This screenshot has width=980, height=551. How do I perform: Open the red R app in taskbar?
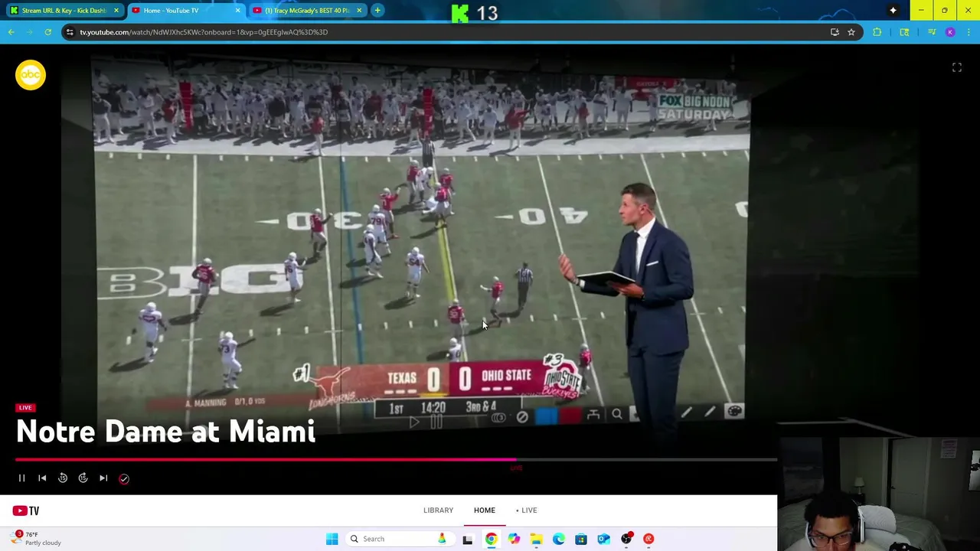[x=648, y=539]
